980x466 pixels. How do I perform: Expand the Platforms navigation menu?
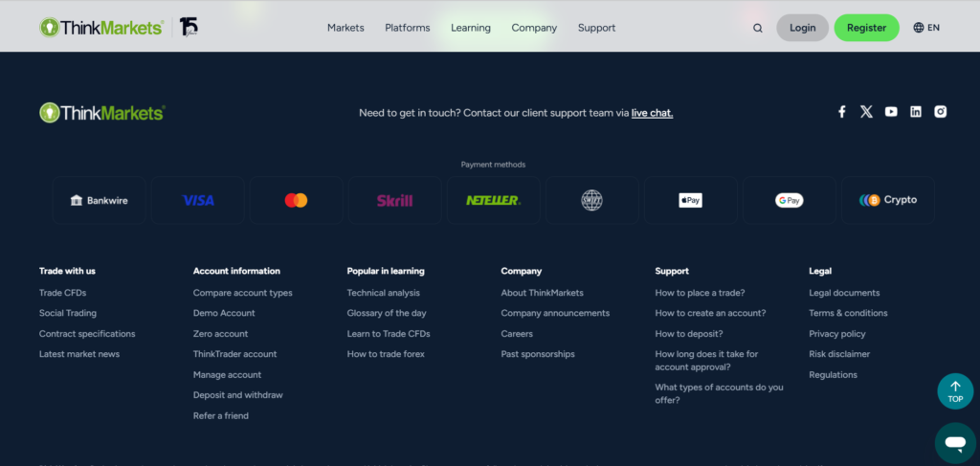tap(408, 28)
